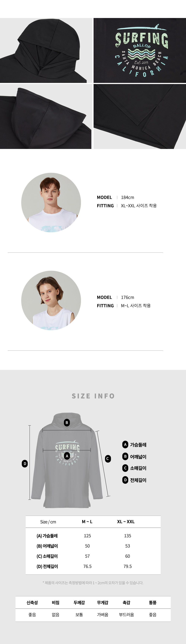Select the XL ~ XXL size column header

pos(126,522)
